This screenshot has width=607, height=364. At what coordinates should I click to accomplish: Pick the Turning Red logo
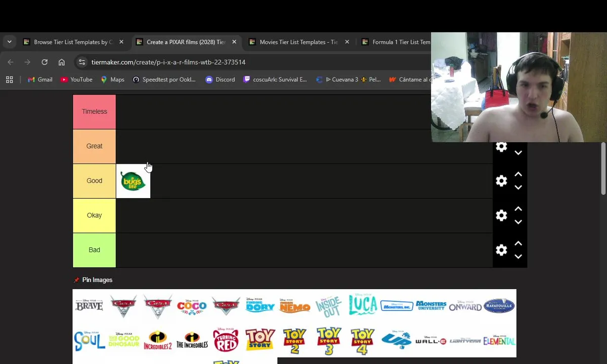click(x=226, y=340)
